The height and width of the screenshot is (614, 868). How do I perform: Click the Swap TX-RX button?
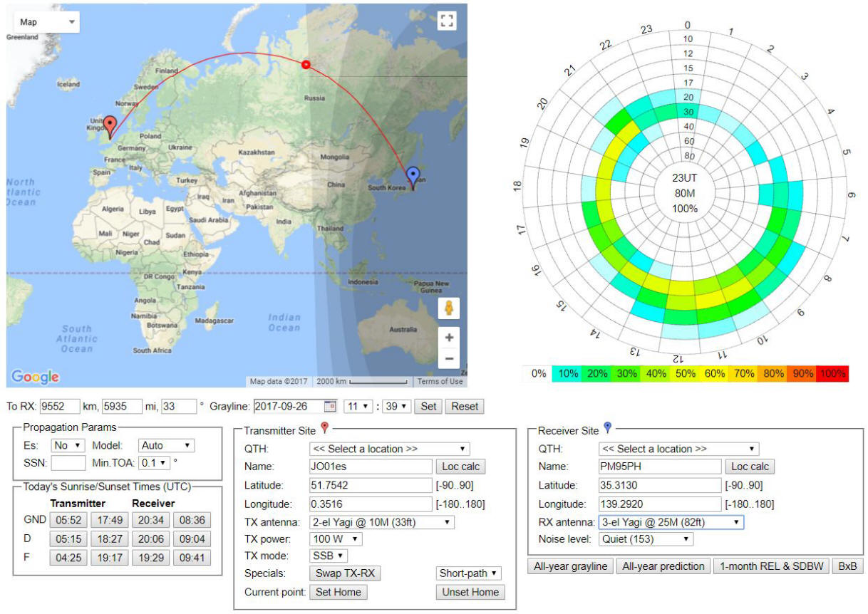pos(345,573)
